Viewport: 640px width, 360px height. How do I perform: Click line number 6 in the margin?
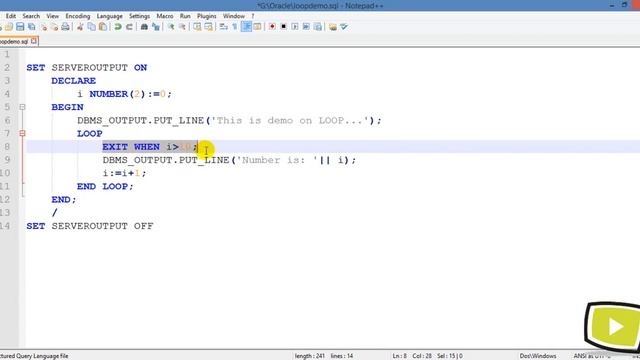pos(7,120)
